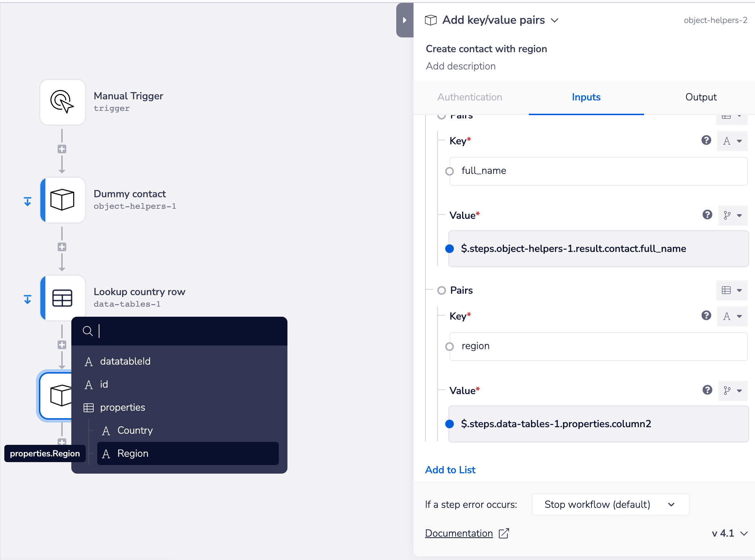Click the Add to List link
Image resolution: width=755 pixels, height=560 pixels.
click(x=450, y=470)
